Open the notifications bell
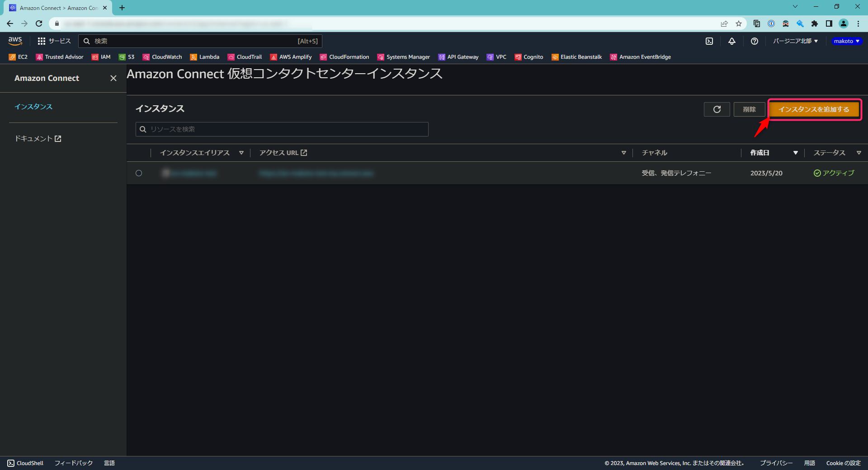 pyautogui.click(x=732, y=41)
